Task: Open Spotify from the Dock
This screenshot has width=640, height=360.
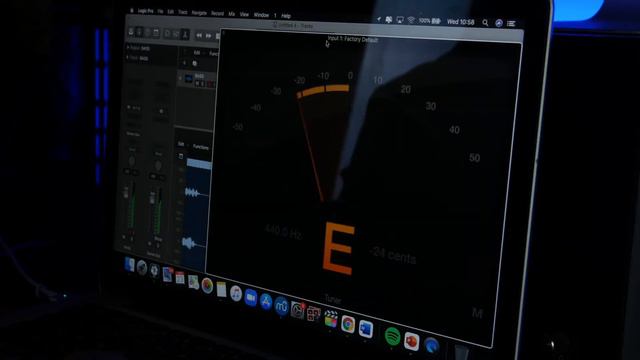Action: pos(392,336)
